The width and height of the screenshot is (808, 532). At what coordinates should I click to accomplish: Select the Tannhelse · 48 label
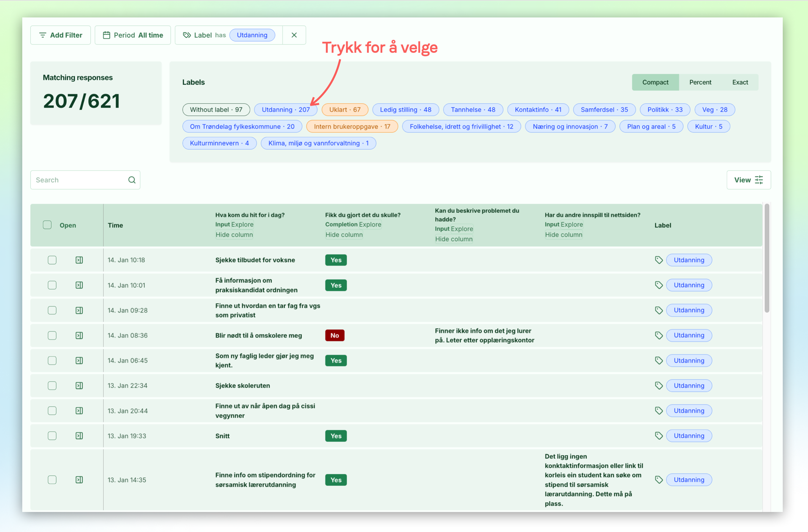coord(473,110)
